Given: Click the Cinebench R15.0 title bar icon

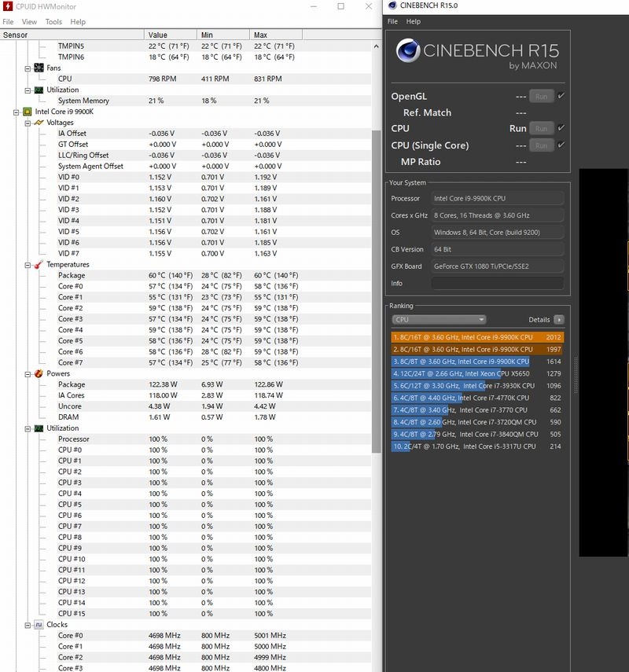Looking at the screenshot, I should pos(392,6).
